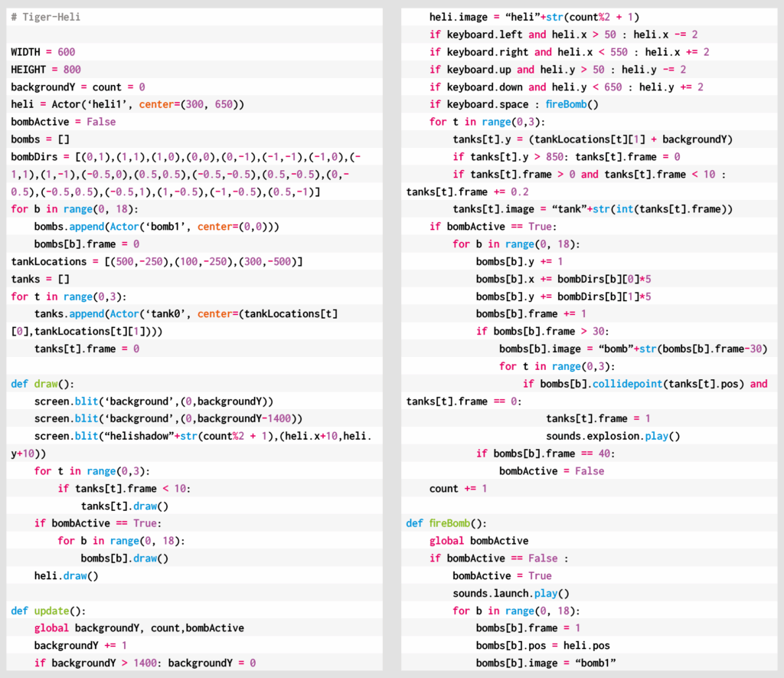
Task: Click the 'sounds.launch.play()' call
Action: tap(511, 593)
